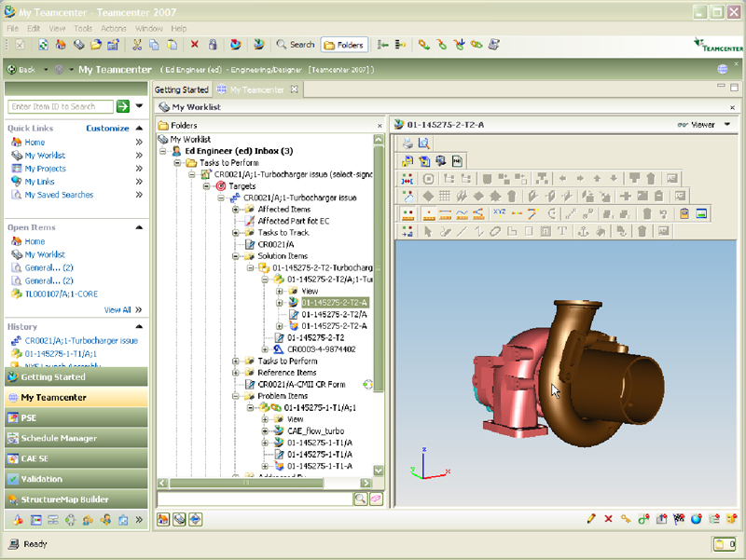
Task: Collapse the Quick Links section
Action: pyautogui.click(x=139, y=128)
